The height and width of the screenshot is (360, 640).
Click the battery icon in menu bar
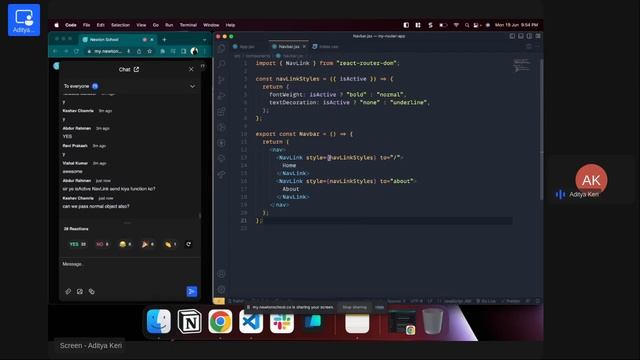coord(443,25)
